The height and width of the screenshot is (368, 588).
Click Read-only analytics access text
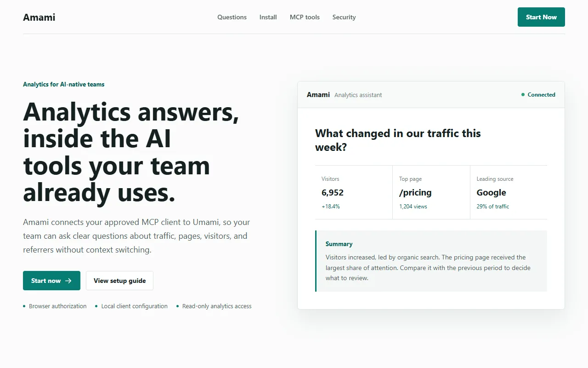(217, 306)
